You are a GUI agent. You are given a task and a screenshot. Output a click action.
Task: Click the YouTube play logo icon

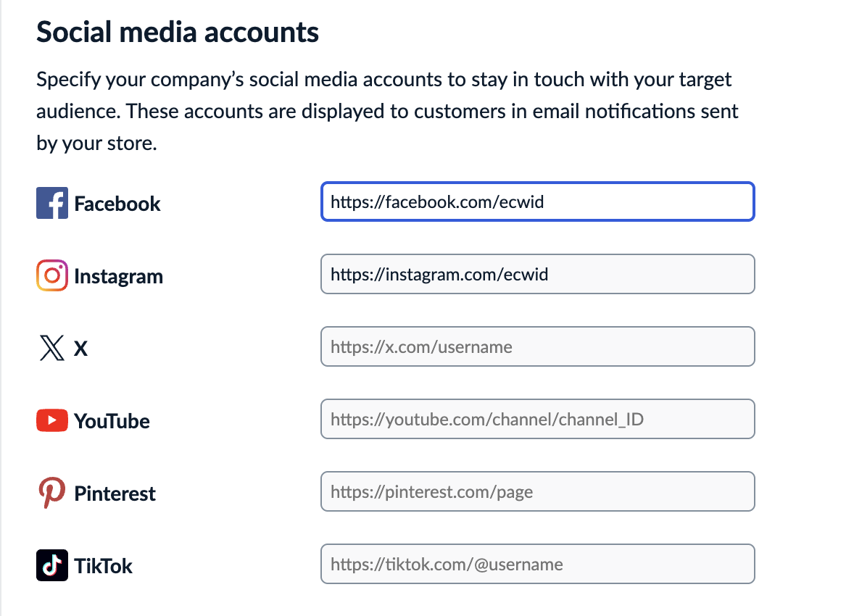tap(51, 420)
